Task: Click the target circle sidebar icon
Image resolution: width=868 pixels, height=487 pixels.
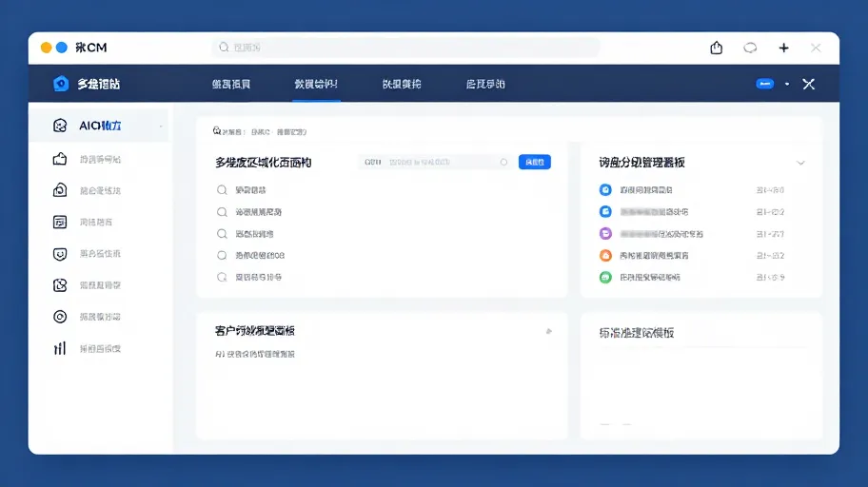Action: click(x=60, y=317)
